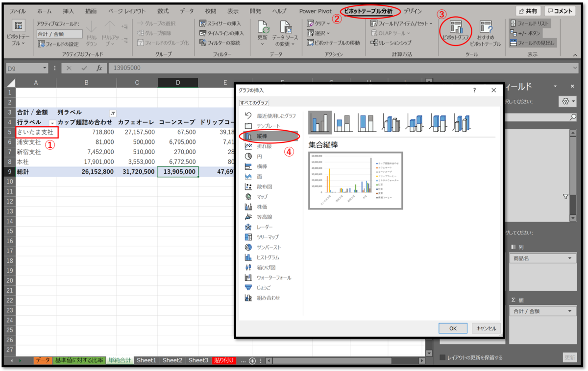Click the Share (共有) button
Screen dimensions: 588x371
pos(528,11)
